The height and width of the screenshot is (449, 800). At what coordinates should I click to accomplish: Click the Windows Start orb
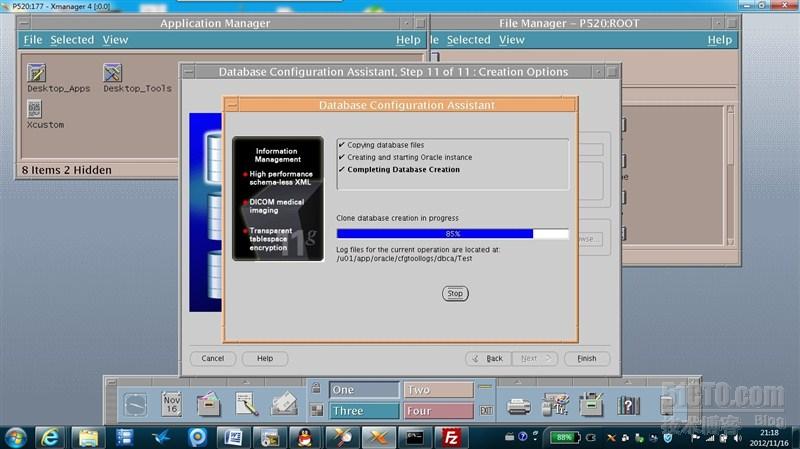click(15, 438)
